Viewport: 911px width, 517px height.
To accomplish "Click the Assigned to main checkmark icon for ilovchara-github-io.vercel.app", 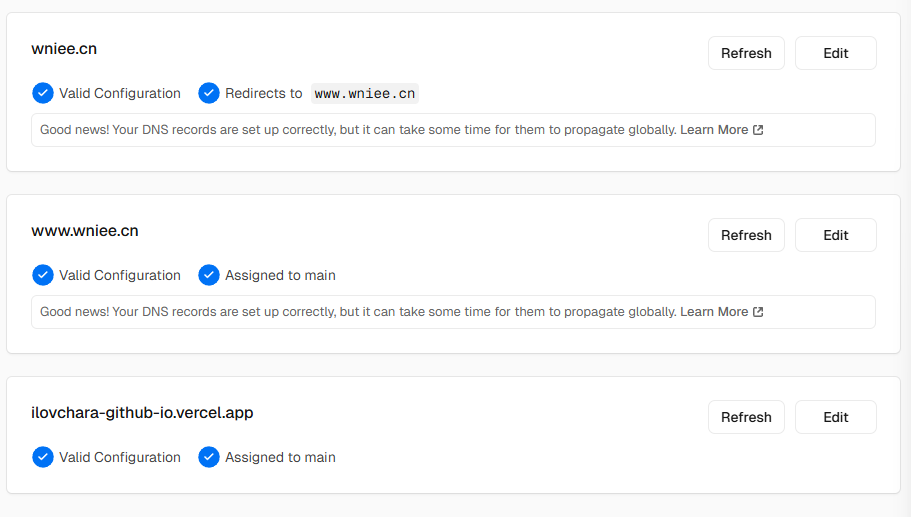I will click(x=209, y=457).
